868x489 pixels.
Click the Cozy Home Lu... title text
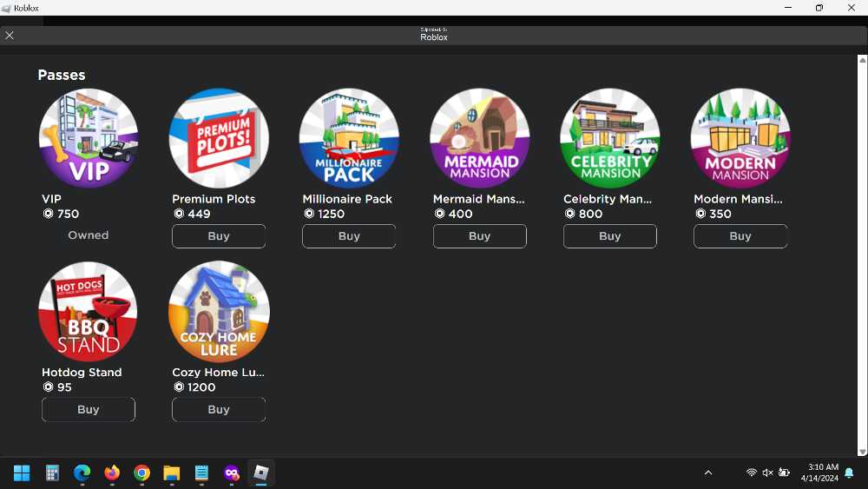(218, 372)
